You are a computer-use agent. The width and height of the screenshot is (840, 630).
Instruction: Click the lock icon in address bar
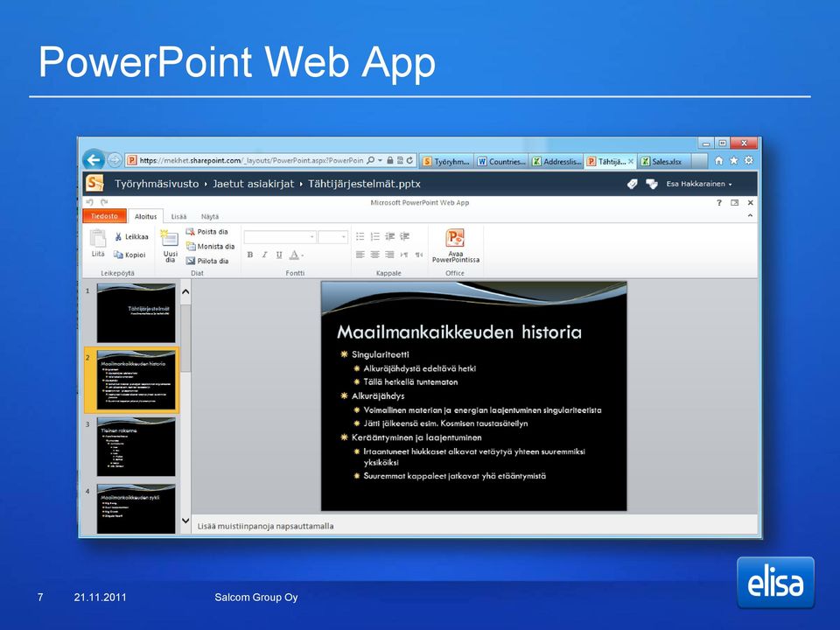pos(390,160)
